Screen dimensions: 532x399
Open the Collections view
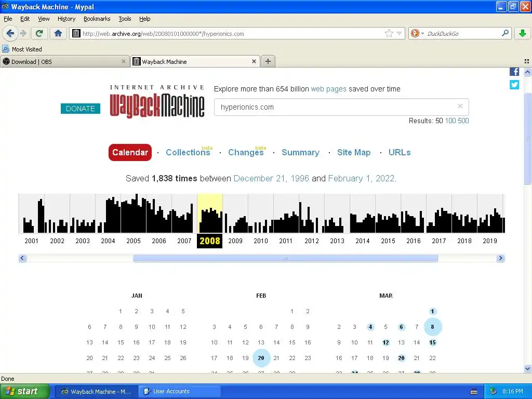188,152
